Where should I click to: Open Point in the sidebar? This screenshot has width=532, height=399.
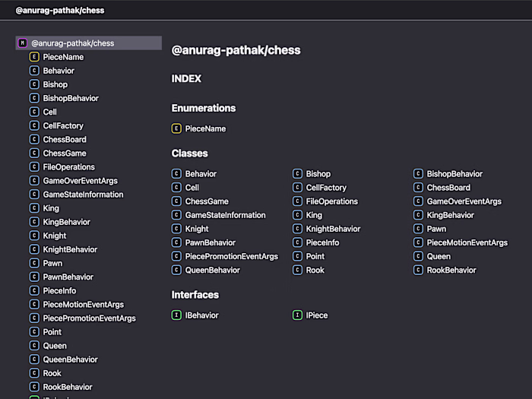[52, 332]
